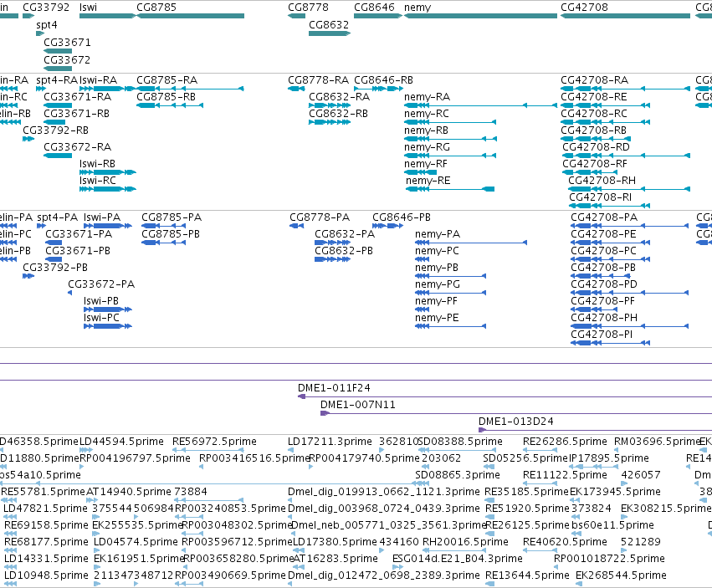Screen dimensions: 712x588
Task: Select protein CG42708-PD
Action: click(x=629, y=293)
